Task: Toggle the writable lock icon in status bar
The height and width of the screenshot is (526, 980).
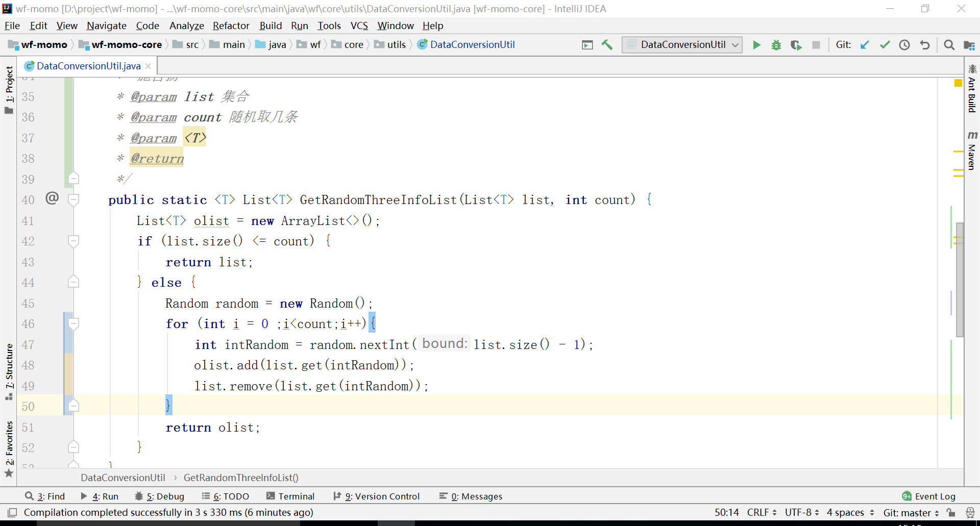Action: click(x=950, y=513)
